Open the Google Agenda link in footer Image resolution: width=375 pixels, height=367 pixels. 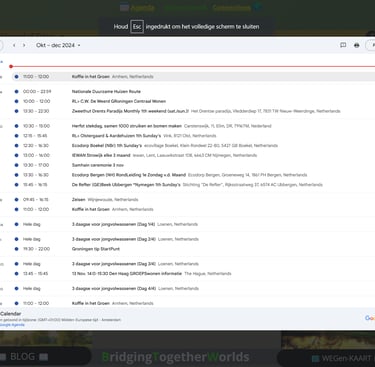(12, 325)
